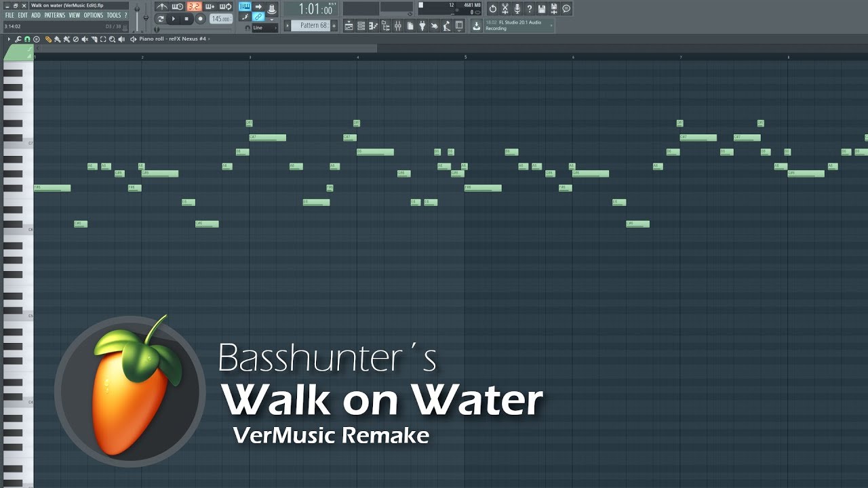Expand the dropdown arrow under the knob icon

pos(272,20)
